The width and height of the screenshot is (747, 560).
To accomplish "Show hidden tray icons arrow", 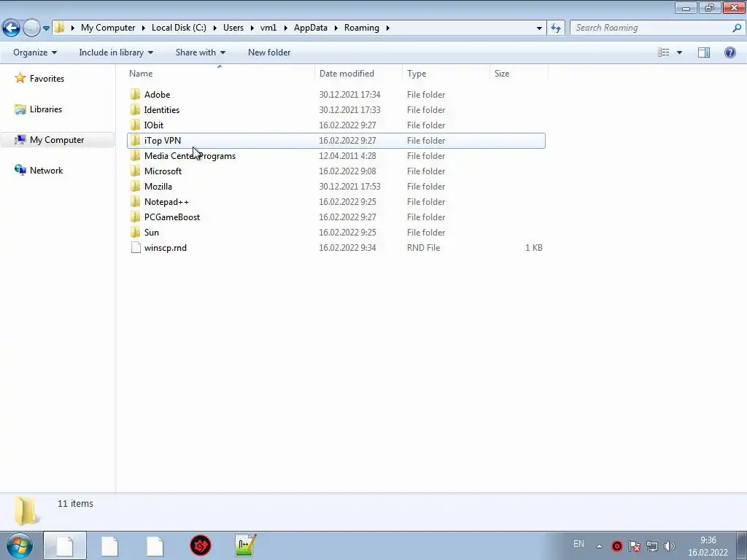I will click(600, 546).
